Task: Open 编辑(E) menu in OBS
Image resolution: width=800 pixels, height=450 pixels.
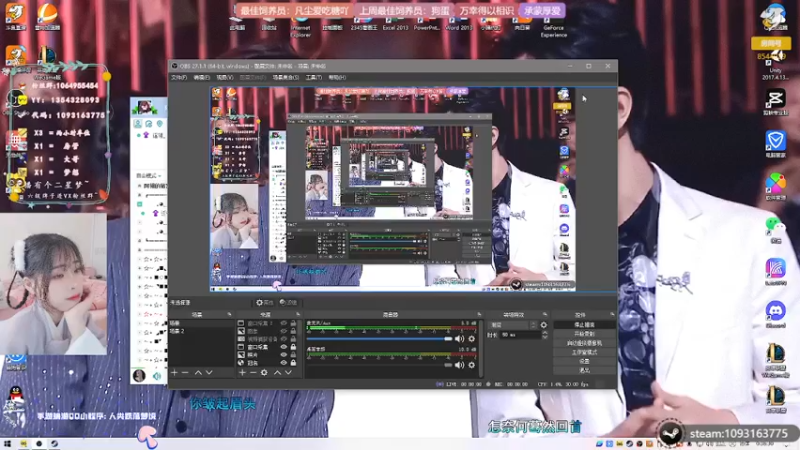Action: point(202,78)
